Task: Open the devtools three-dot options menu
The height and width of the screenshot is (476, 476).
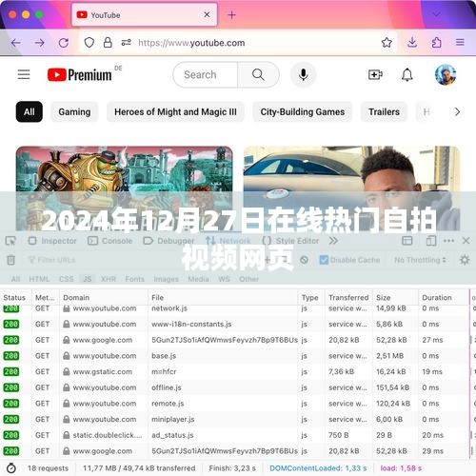Action: click(448, 241)
